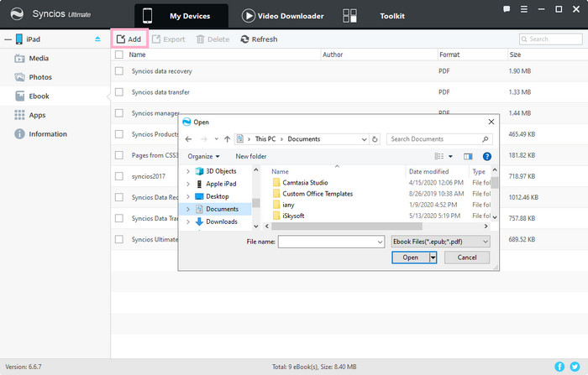Image resolution: width=588 pixels, height=375 pixels.
Task: Tick the Syncios data transfer checkbox
Action: click(x=119, y=92)
